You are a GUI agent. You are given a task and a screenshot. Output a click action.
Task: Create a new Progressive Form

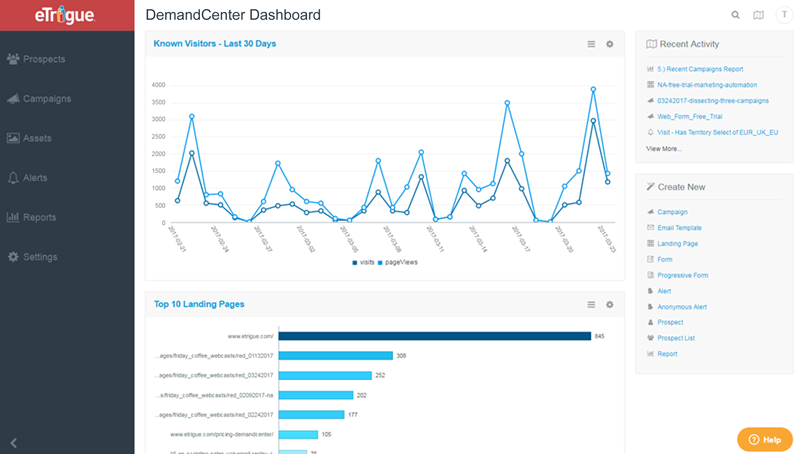point(683,275)
